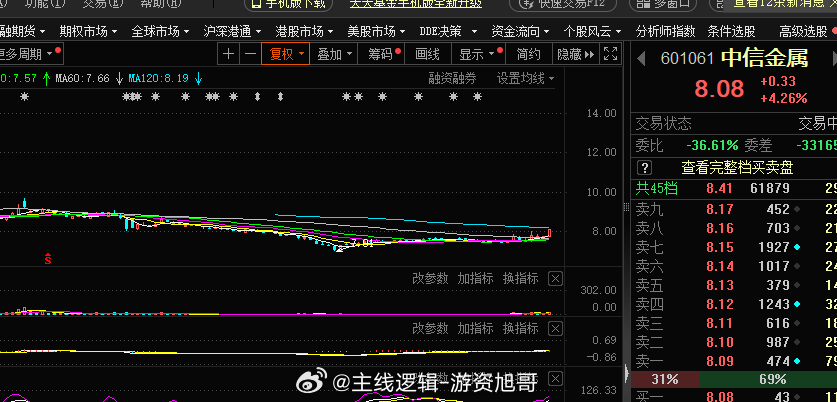Open 复权 dropdown

[286, 54]
